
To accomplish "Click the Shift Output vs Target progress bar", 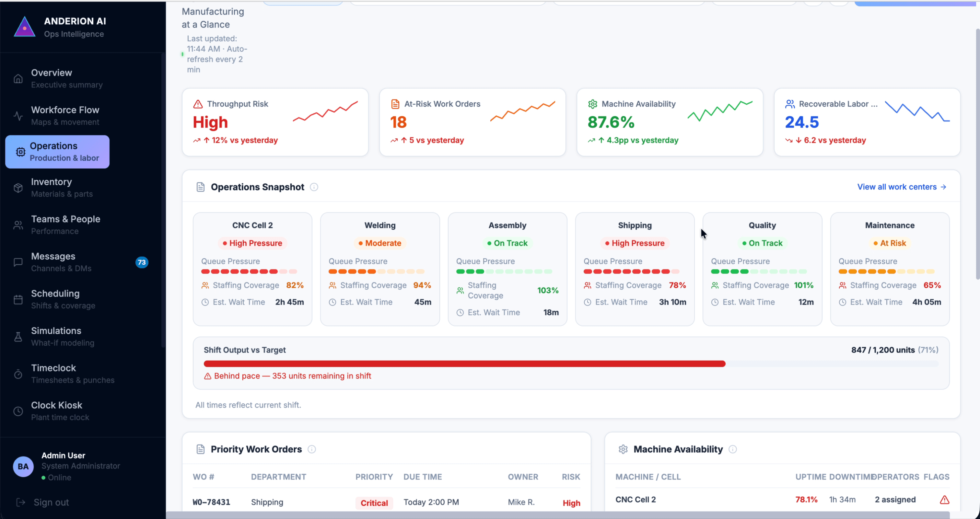I will (x=571, y=364).
